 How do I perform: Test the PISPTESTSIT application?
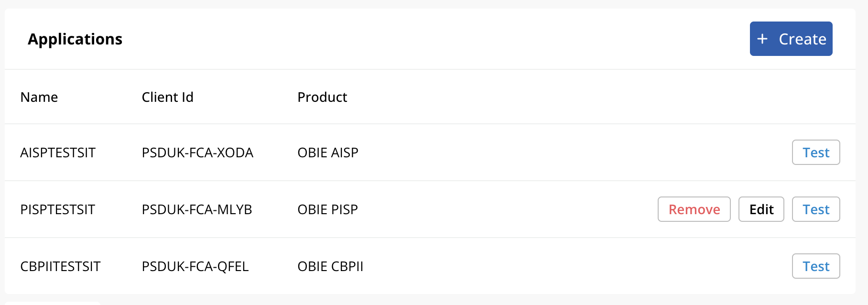[815, 209]
